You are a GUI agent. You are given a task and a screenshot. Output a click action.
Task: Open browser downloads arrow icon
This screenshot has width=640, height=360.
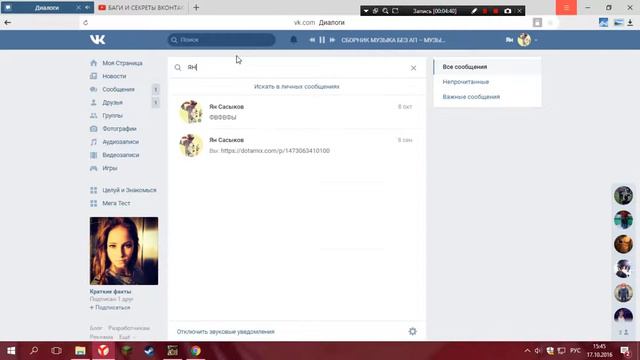tap(631, 23)
